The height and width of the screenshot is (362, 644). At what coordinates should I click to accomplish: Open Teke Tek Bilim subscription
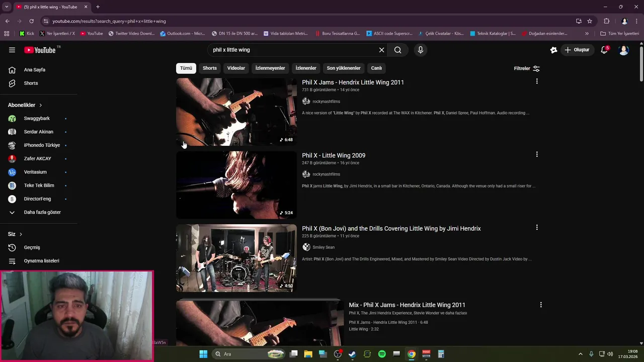(x=39, y=186)
